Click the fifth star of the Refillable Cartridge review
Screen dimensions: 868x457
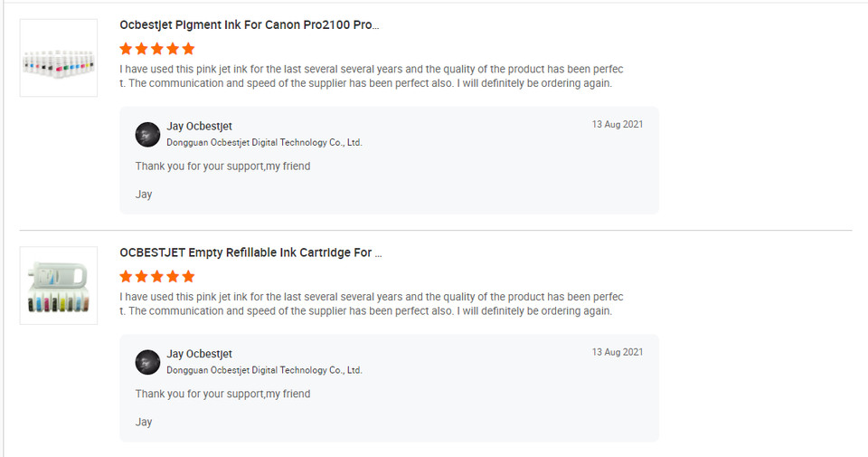(x=188, y=276)
